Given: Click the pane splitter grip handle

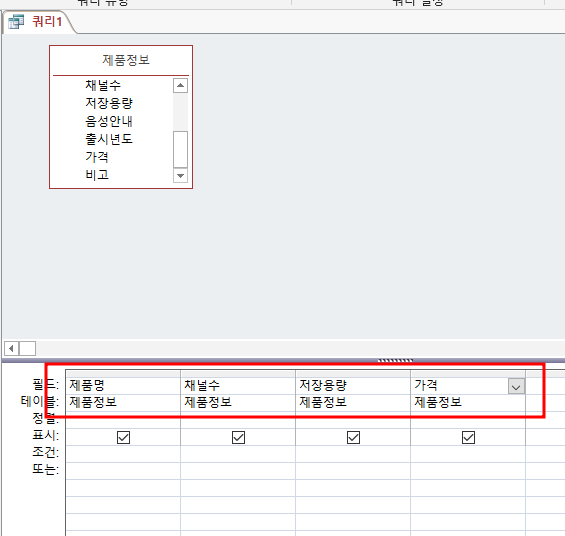Looking at the screenshot, I should tap(395, 360).
